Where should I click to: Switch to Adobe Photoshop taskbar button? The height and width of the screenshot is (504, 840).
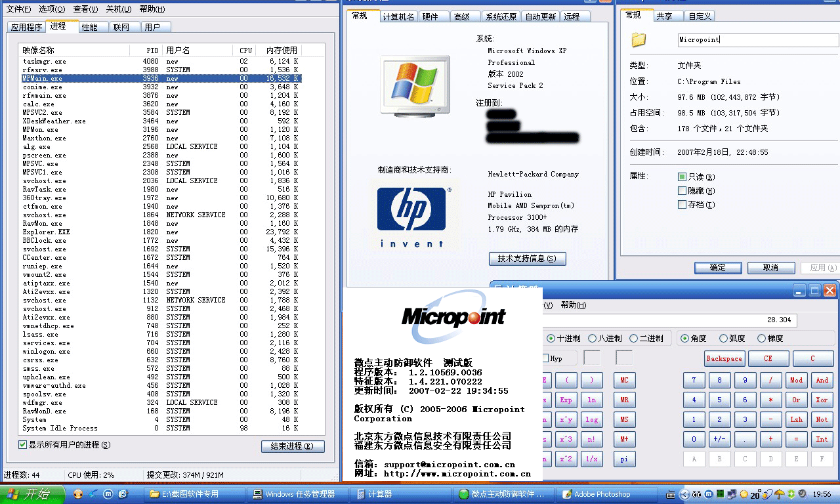coord(606,494)
